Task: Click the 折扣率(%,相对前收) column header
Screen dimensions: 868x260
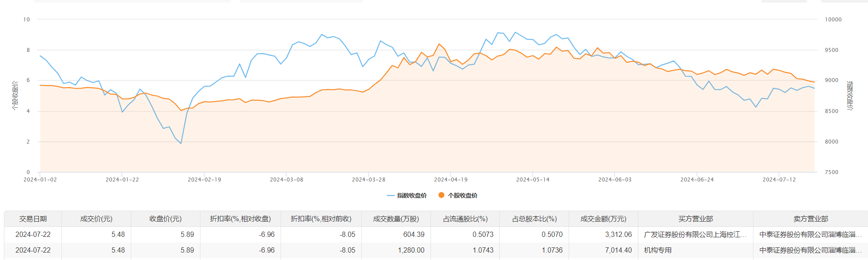Action: (321, 219)
